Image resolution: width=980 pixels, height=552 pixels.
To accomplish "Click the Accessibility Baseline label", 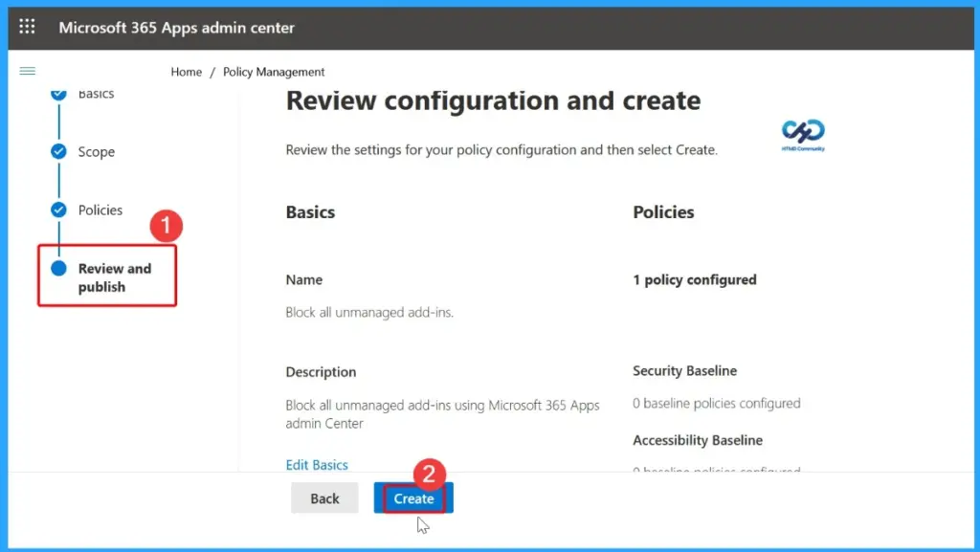I will (698, 440).
